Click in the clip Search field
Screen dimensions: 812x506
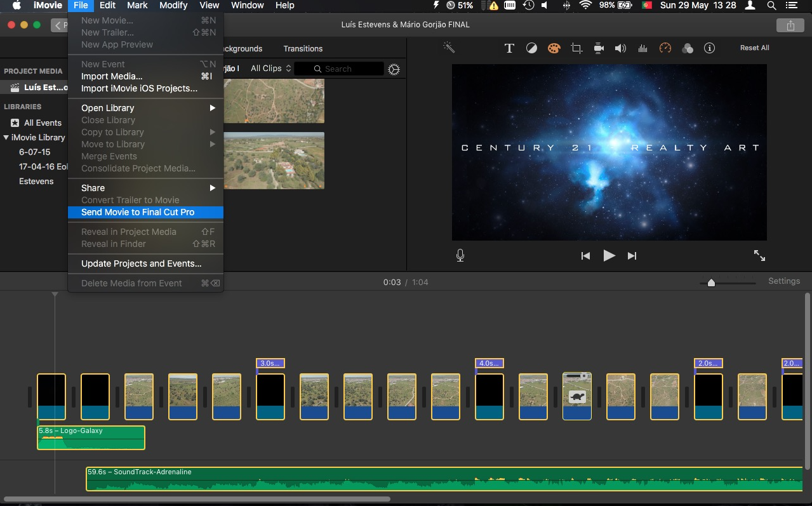click(339, 69)
